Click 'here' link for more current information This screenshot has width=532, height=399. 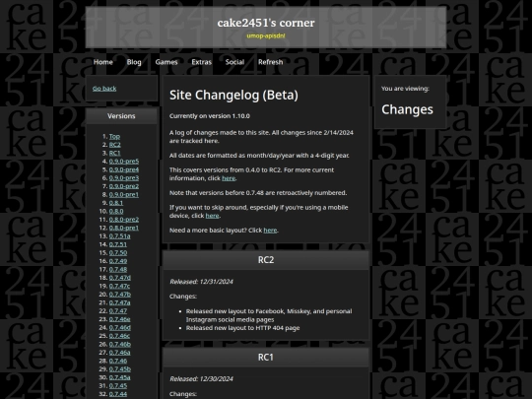[229, 178]
